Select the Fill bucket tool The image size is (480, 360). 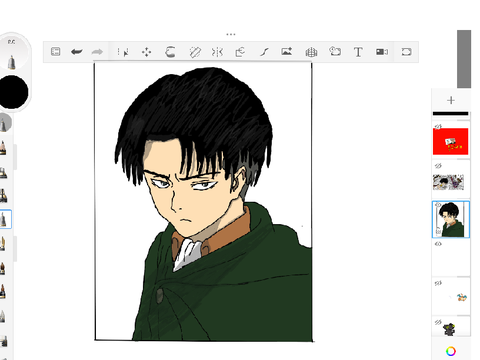click(170, 52)
